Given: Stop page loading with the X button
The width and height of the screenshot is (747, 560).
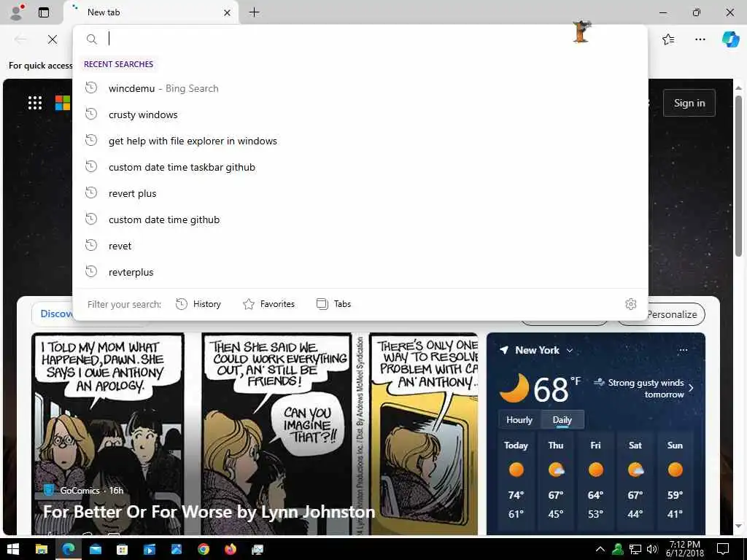Looking at the screenshot, I should [x=53, y=39].
